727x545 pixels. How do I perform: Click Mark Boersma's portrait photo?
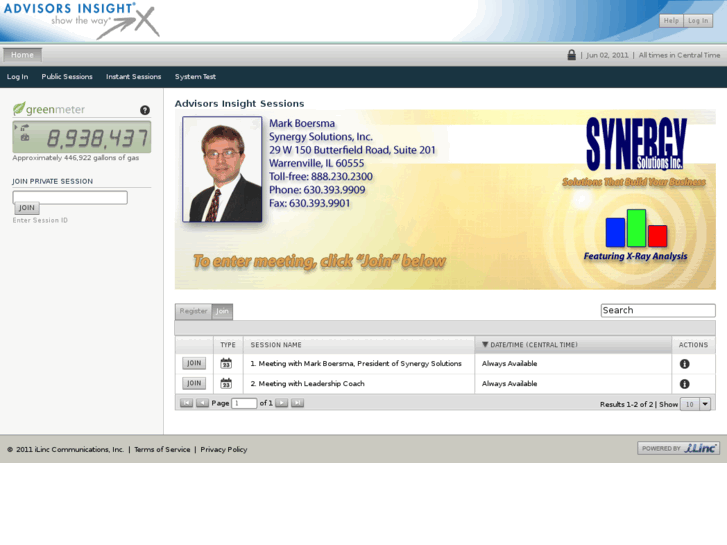pos(222,169)
